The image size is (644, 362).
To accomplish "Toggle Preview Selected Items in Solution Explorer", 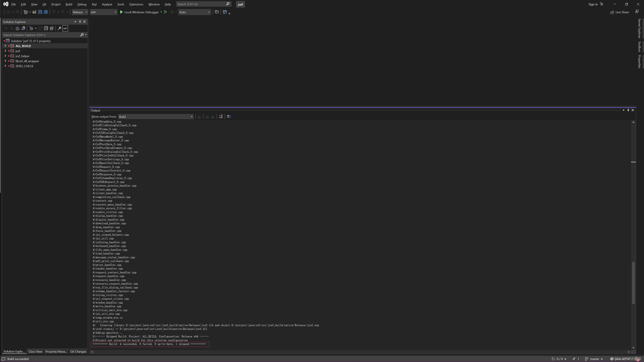I will coord(65,28).
